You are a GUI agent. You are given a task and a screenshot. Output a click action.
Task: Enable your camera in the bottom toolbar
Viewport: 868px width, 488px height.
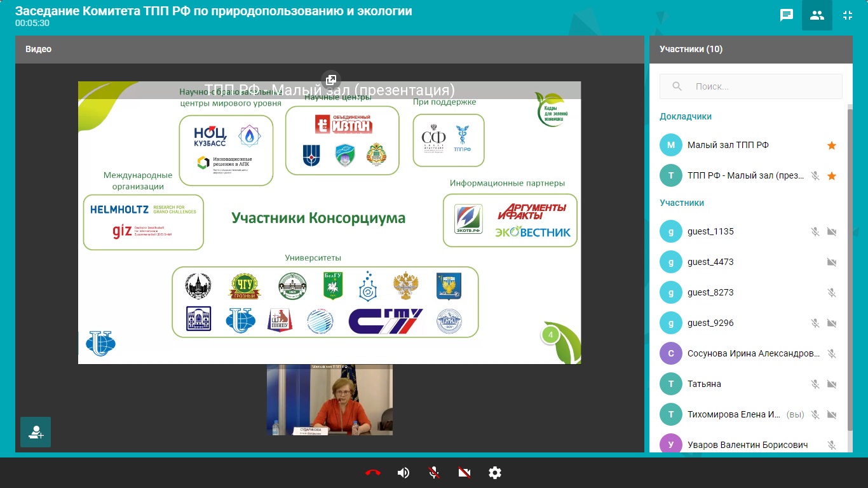coord(464,473)
